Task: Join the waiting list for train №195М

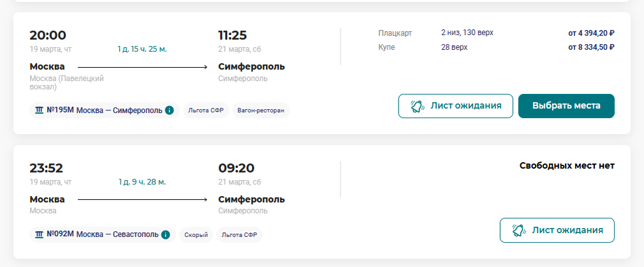Action: [455, 106]
